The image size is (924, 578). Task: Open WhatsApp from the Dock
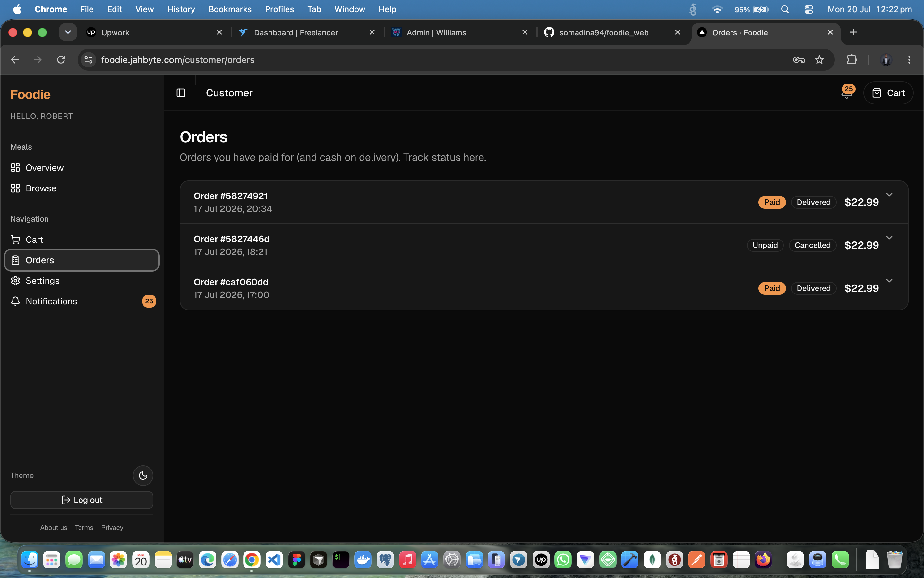(564, 560)
